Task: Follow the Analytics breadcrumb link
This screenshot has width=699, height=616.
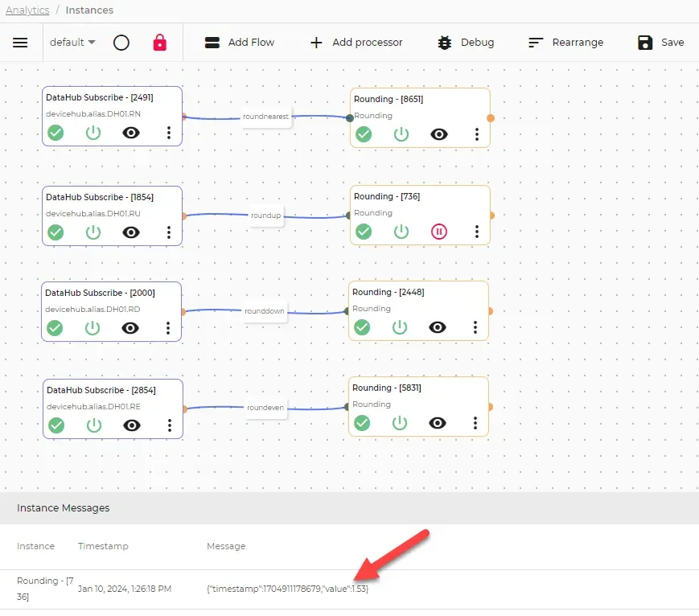Action: (x=27, y=10)
